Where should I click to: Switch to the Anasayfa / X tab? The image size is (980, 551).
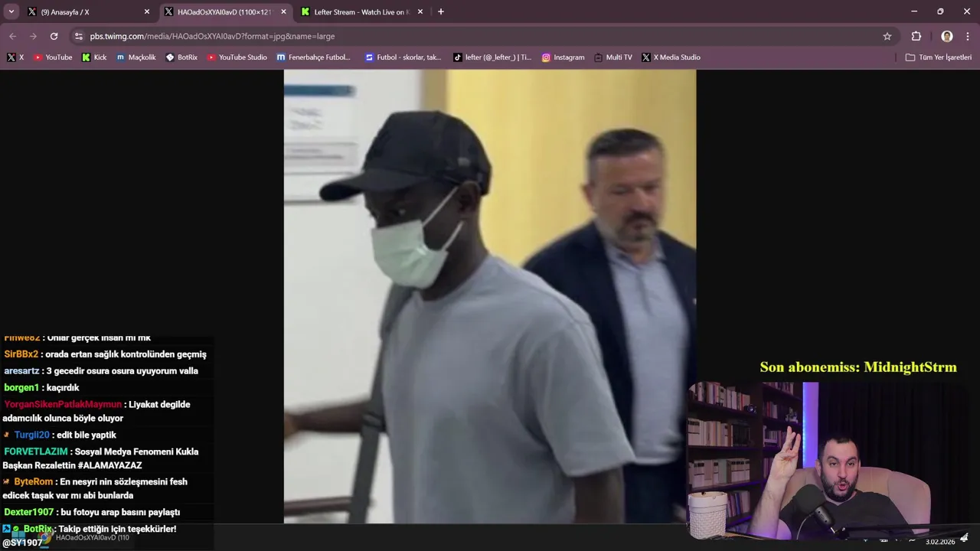coord(88,11)
